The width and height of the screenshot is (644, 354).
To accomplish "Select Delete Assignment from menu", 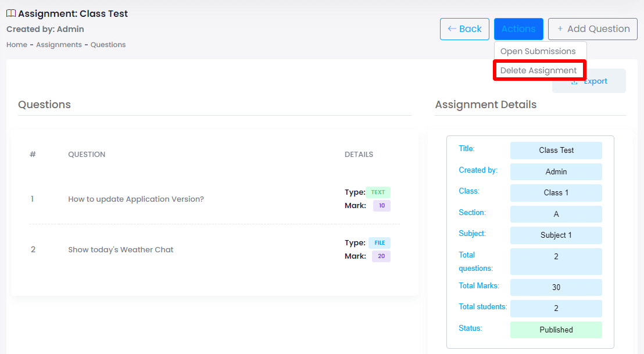I will pyautogui.click(x=539, y=70).
